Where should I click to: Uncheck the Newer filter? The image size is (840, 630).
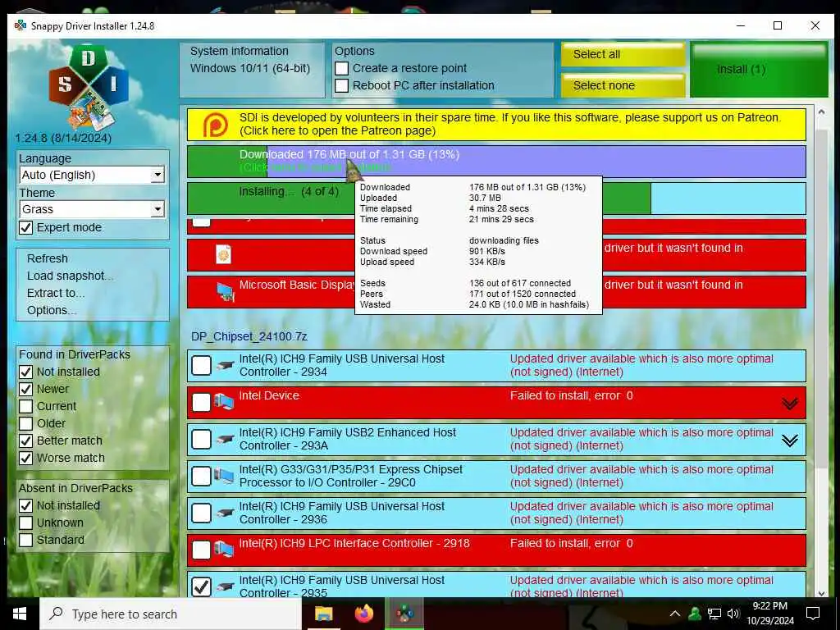pyautogui.click(x=25, y=389)
